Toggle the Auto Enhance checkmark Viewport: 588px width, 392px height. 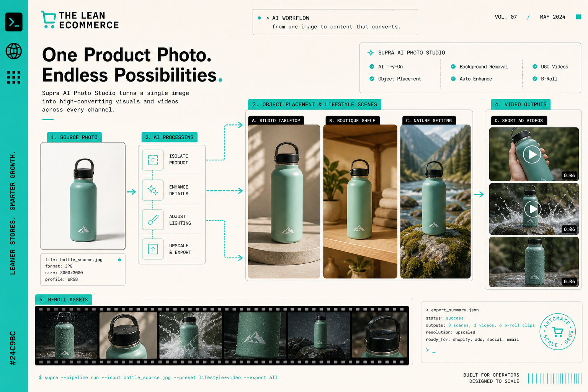[453, 79]
